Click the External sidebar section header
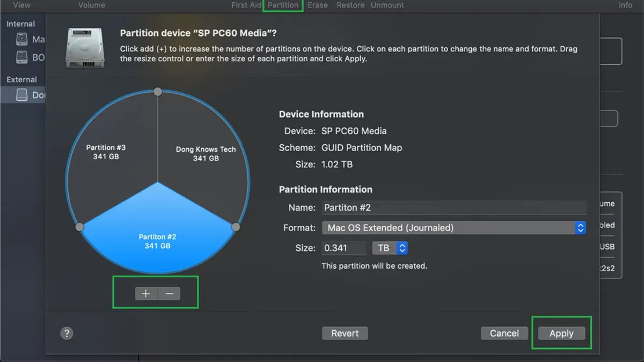 pos(21,79)
